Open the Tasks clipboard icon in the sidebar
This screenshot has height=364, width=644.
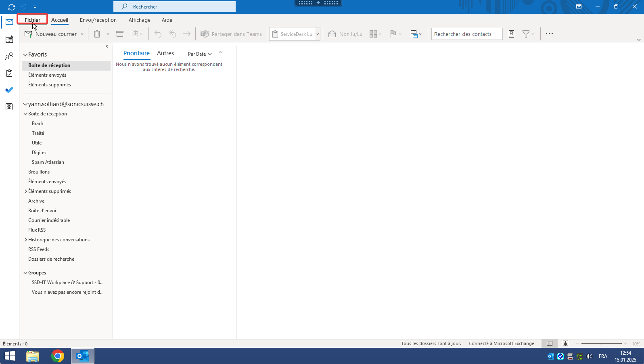(x=9, y=73)
